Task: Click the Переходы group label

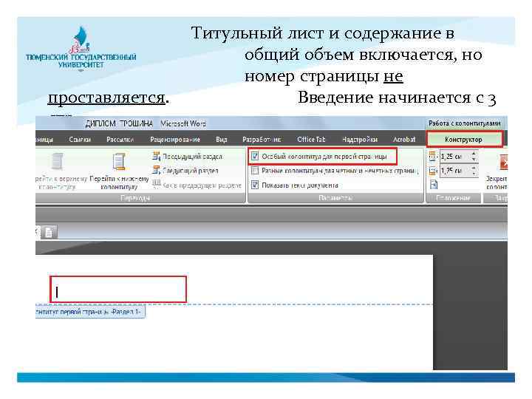Action: [x=135, y=198]
